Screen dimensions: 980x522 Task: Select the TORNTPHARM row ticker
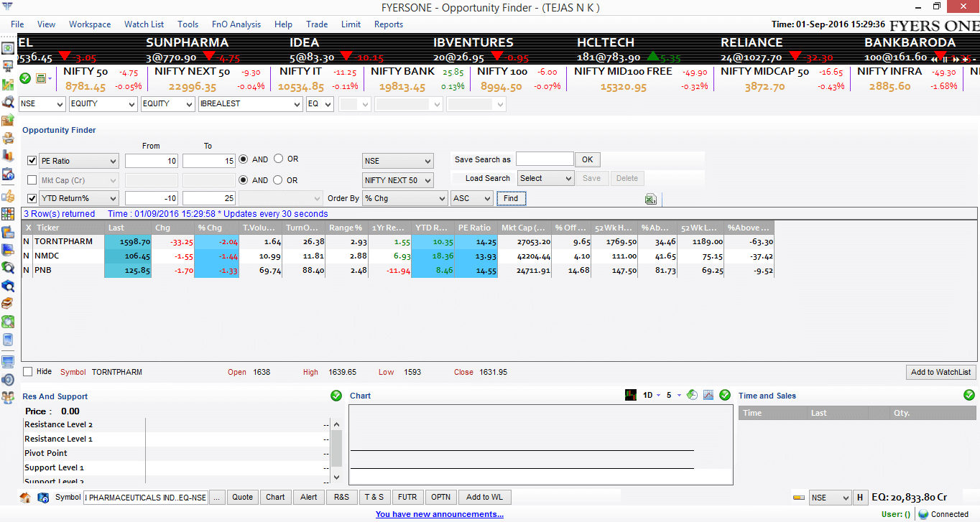63,242
